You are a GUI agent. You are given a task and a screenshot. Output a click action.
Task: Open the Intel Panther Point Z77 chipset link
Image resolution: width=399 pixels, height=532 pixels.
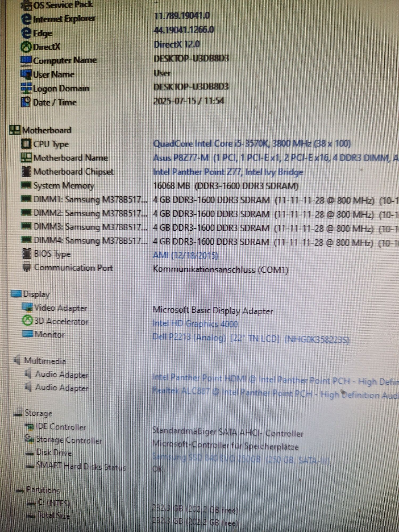coord(228,172)
